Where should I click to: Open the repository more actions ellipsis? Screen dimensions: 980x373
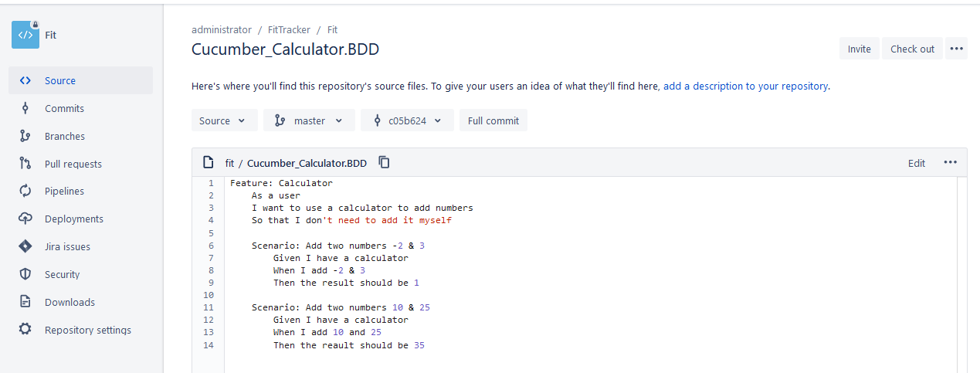click(x=957, y=49)
